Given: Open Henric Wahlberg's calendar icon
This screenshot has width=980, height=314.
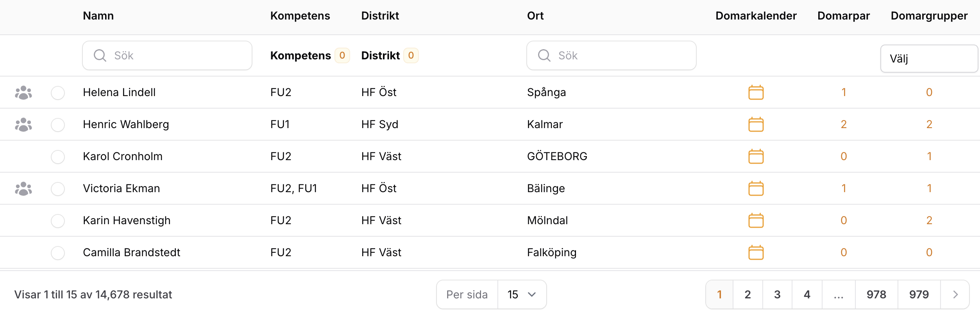Looking at the screenshot, I should pos(756,125).
